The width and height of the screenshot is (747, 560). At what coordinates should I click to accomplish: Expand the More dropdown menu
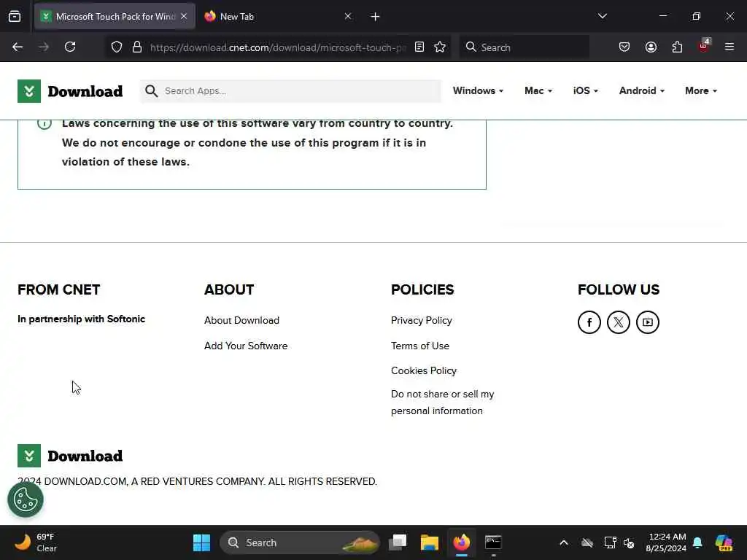(701, 91)
